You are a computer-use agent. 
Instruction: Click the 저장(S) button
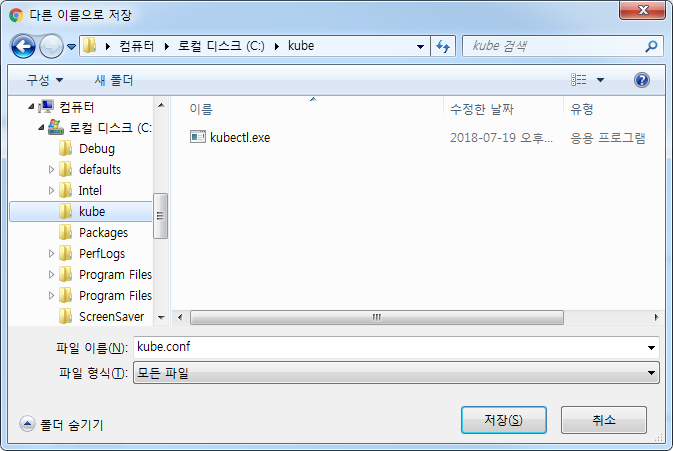coord(503,420)
